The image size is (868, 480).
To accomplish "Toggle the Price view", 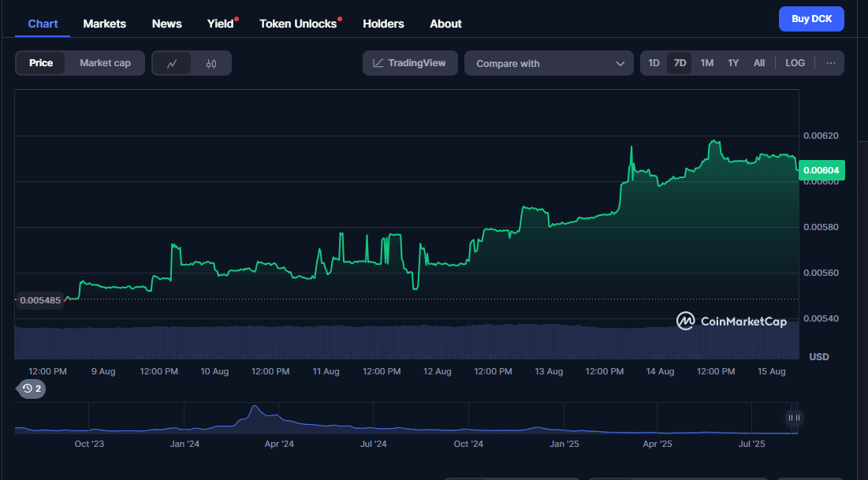I will (x=41, y=63).
